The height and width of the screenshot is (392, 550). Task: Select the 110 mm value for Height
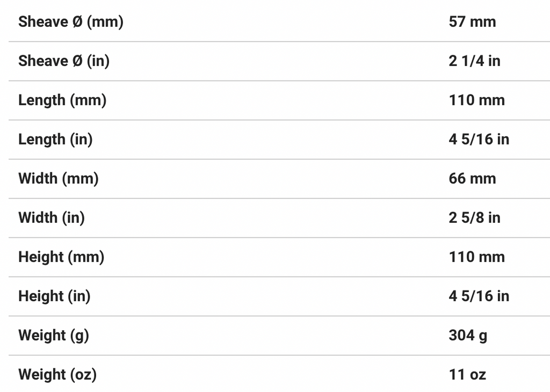click(476, 257)
